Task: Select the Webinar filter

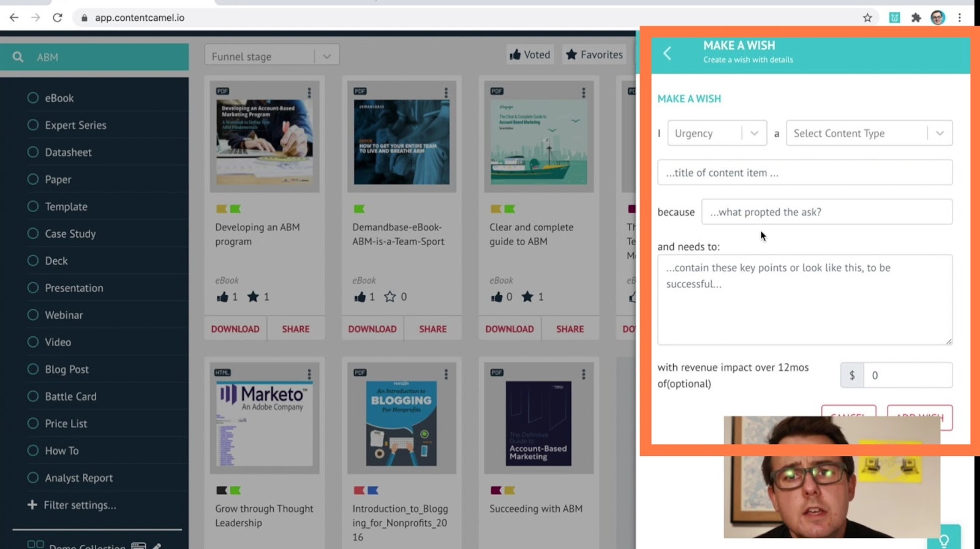Action: point(33,315)
